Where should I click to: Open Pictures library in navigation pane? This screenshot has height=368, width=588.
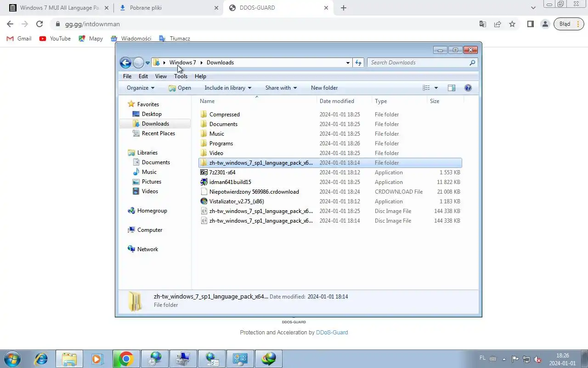point(152,182)
